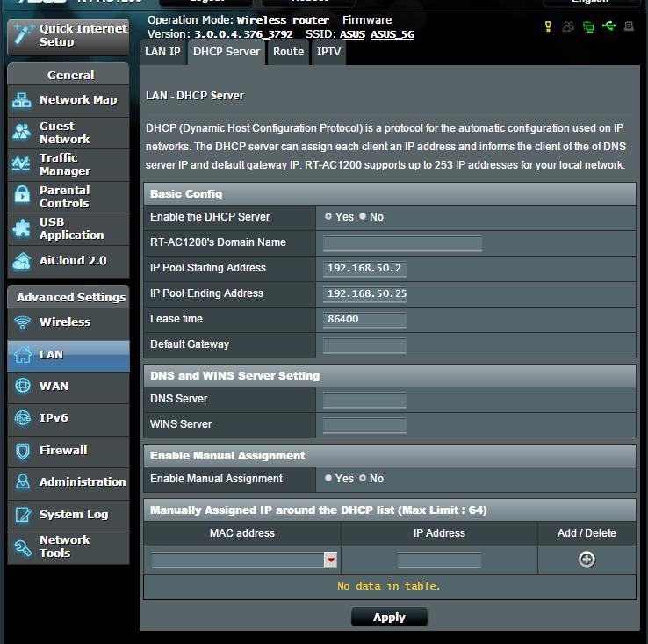Switch to the IPTV tab
The image size is (648, 644).
point(328,52)
